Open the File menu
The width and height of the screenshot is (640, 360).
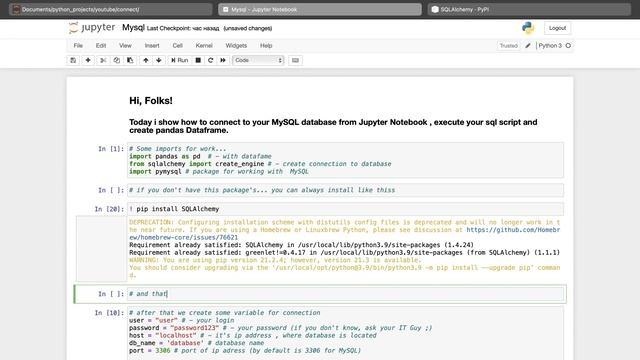[x=78, y=46]
